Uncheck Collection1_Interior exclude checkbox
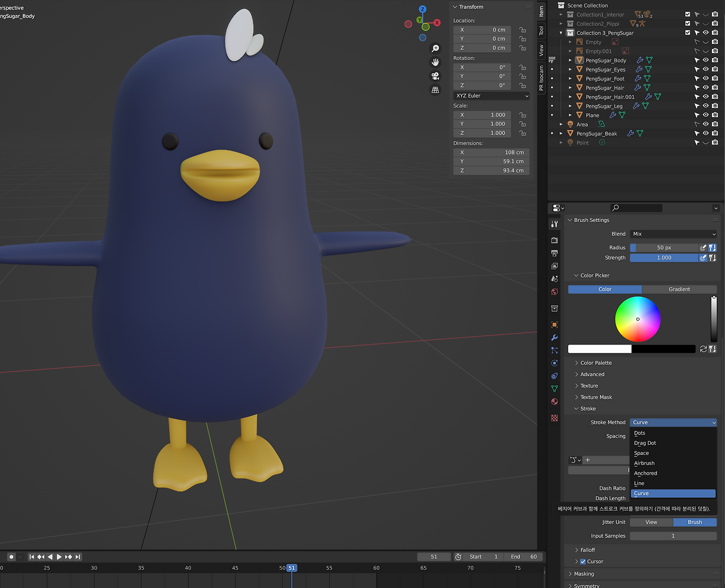Image resolution: width=725 pixels, height=588 pixels. pyautogui.click(x=688, y=15)
